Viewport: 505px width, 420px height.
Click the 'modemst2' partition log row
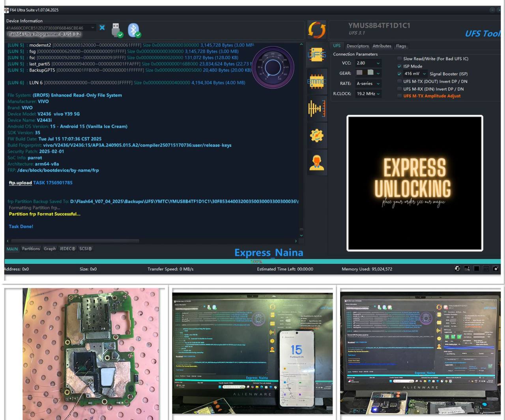point(131,45)
